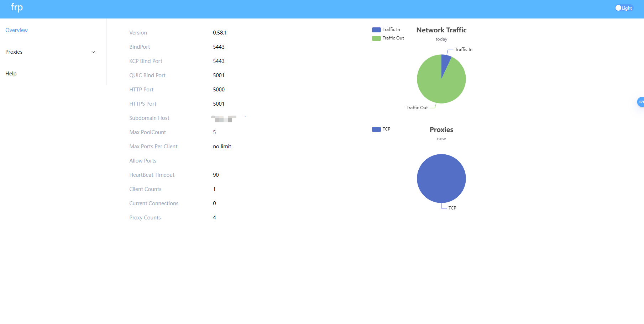
Task: Click the blurred Subdomain Host value
Action: 224,118
